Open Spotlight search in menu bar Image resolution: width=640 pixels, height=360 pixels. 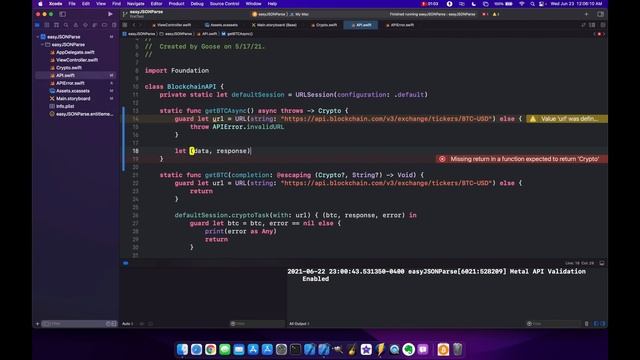pyautogui.click(x=532, y=4)
